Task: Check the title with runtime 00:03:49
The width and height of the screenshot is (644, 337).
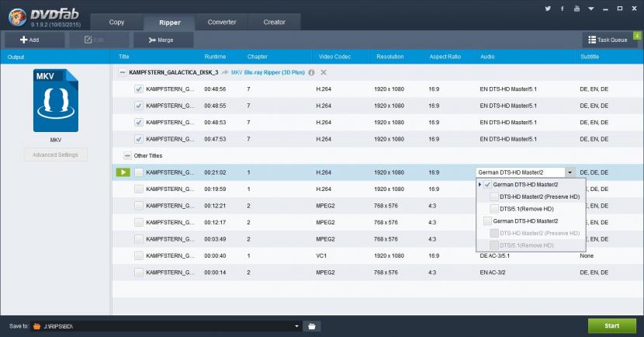Action: (x=139, y=239)
